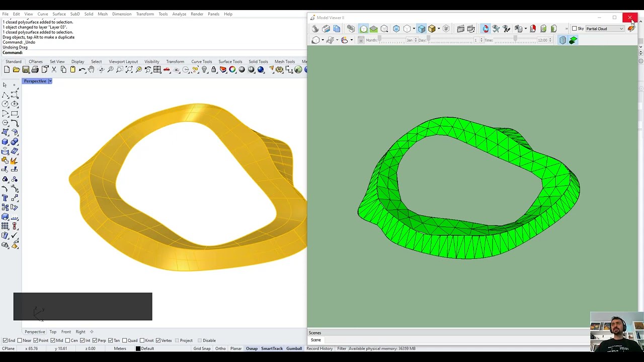Image resolution: width=644 pixels, height=362 pixels.
Task: Click the Zoom Extents icon
Action: coord(129,69)
